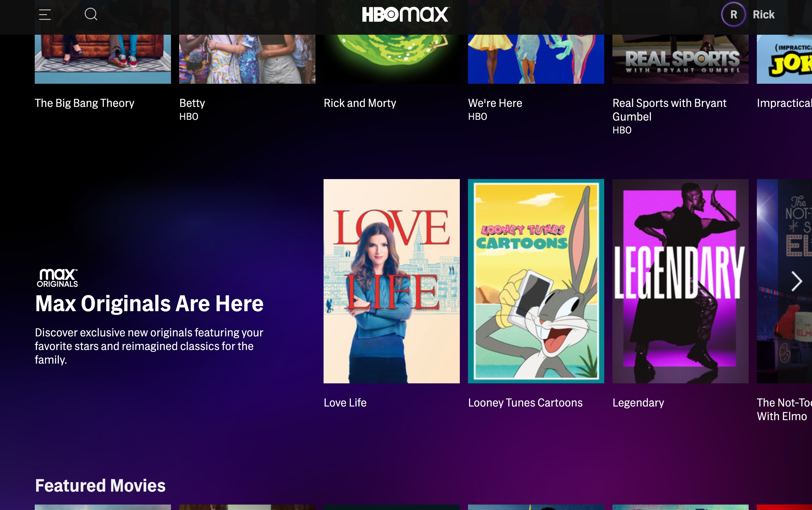812x510 pixels.
Task: Click the We're Here title
Action: [495, 103]
